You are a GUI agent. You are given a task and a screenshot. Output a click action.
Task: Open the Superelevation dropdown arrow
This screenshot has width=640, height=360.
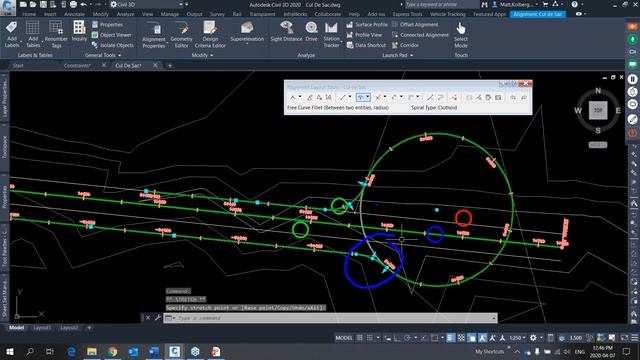click(247, 43)
